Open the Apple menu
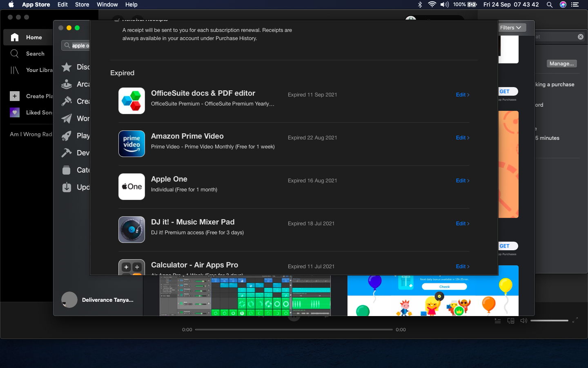The width and height of the screenshot is (588, 368). (11, 4)
